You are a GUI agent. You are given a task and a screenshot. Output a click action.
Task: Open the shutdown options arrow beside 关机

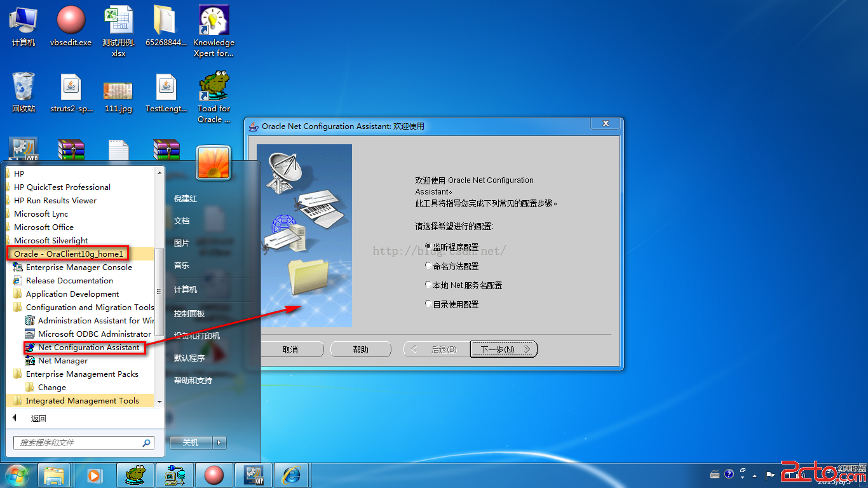tap(219, 442)
